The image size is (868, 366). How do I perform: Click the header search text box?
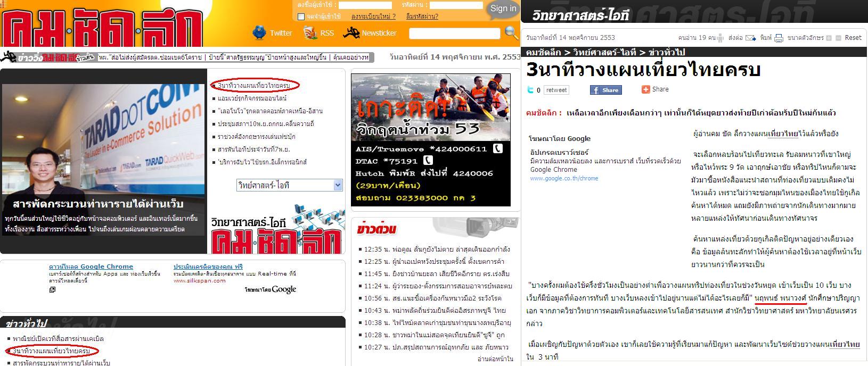pyautogui.click(x=454, y=34)
